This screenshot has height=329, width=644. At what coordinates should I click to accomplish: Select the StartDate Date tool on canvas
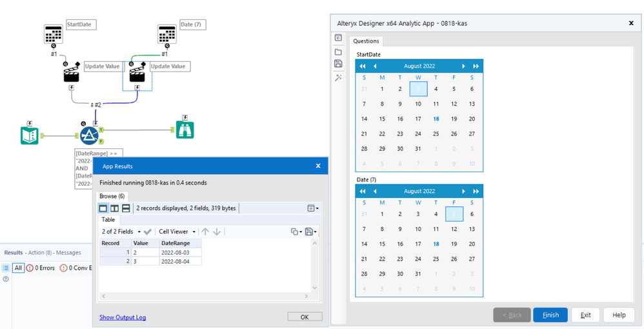pyautogui.click(x=54, y=34)
